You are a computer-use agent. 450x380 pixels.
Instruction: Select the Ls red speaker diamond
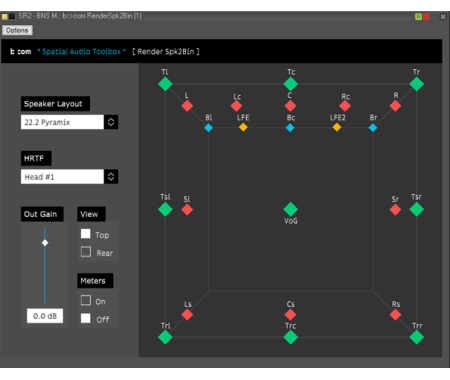[x=187, y=314]
